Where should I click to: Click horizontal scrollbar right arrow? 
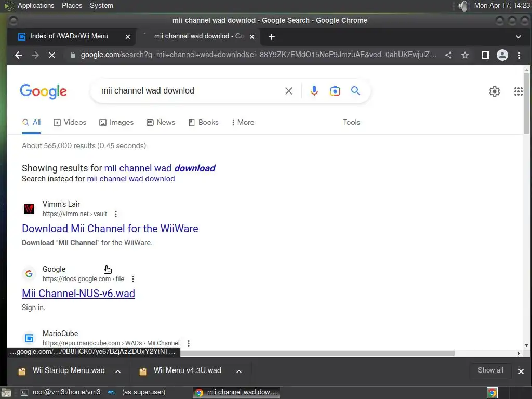point(519,353)
